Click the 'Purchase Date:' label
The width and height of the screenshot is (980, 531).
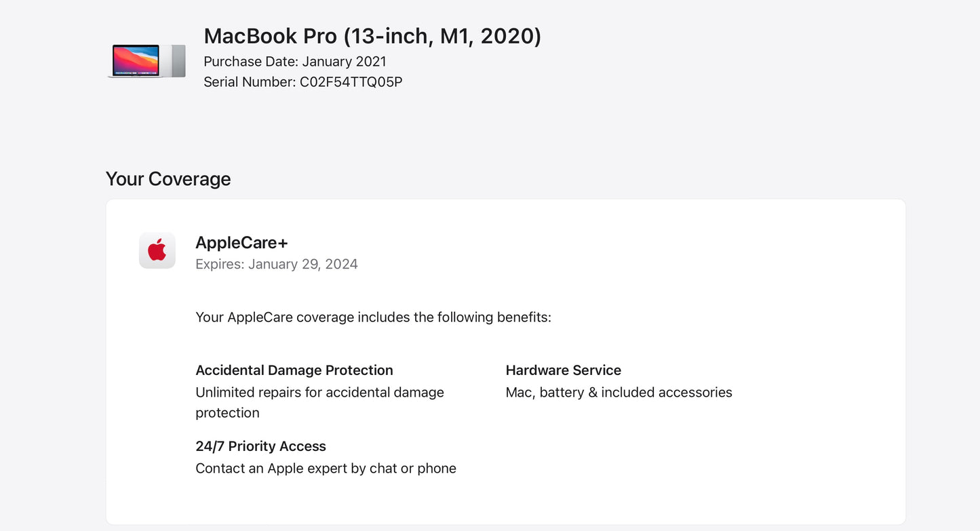[251, 62]
